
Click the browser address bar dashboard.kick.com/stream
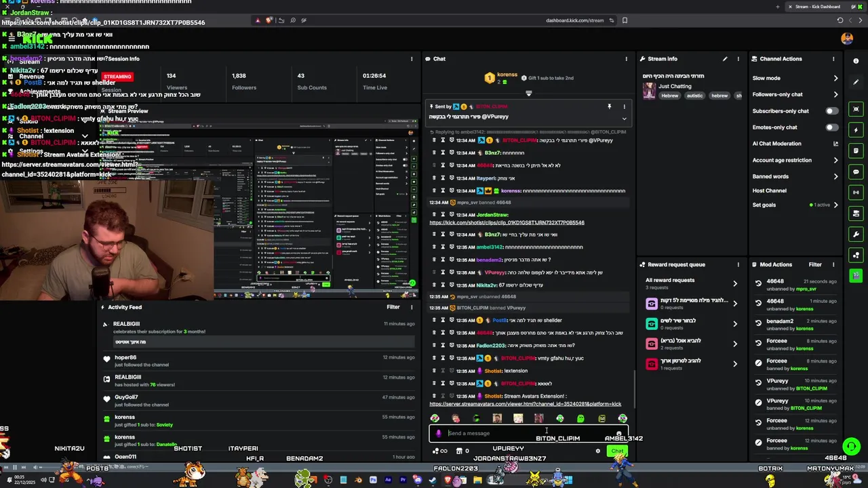pyautogui.click(x=574, y=20)
